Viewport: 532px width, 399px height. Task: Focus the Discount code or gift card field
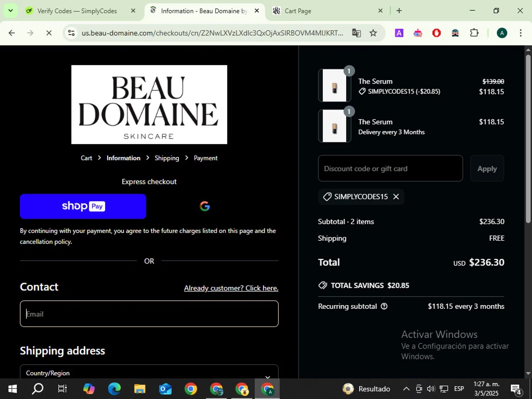click(x=390, y=168)
